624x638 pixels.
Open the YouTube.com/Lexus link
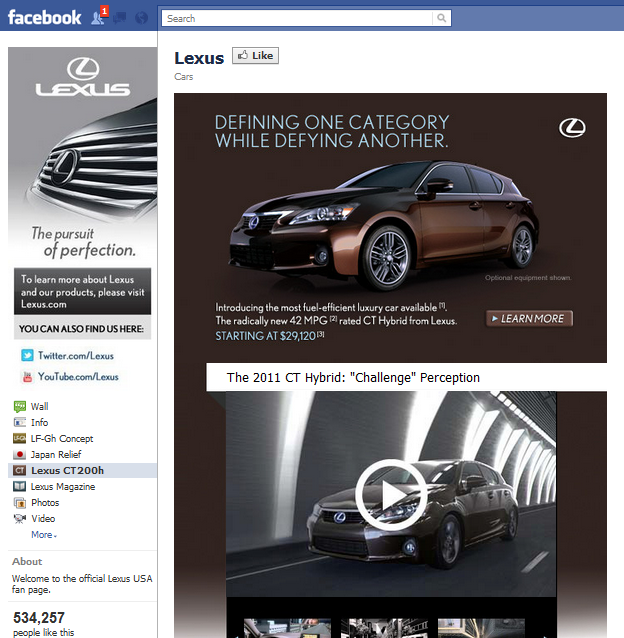[78, 377]
